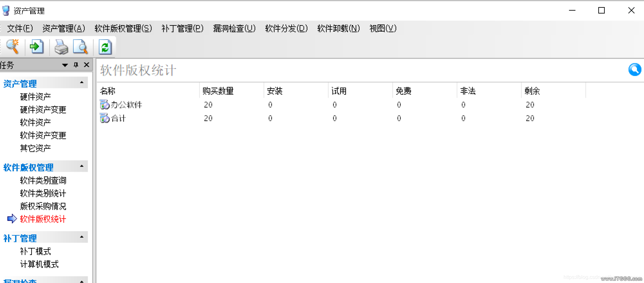The width and height of the screenshot is (644, 283).
Task: Collapse the 补丁管理 sidebar group
Action: click(x=82, y=238)
